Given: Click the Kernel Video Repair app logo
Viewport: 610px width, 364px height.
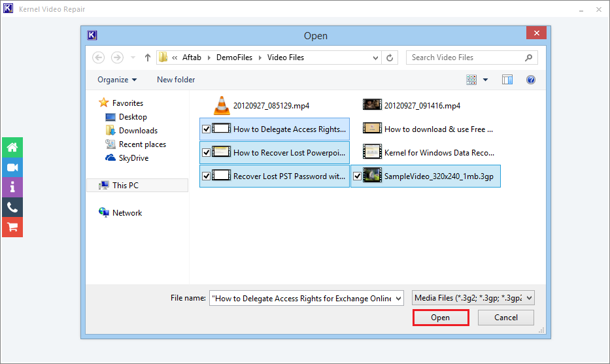Looking at the screenshot, I should [x=8, y=8].
